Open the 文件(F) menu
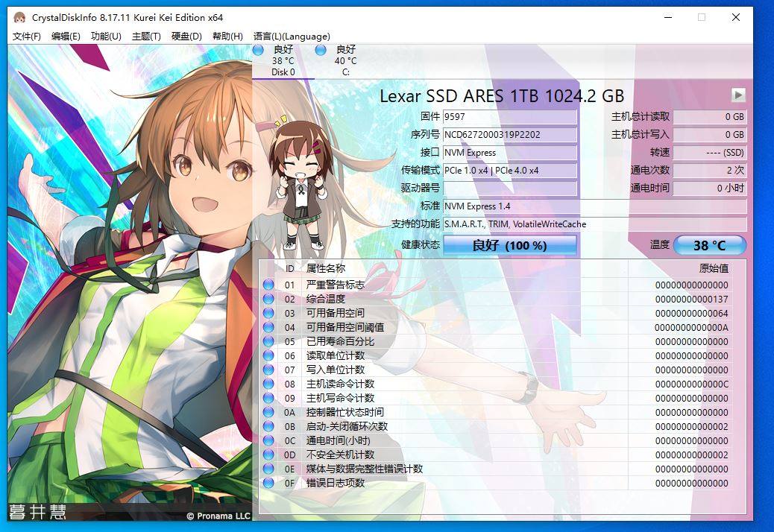 (x=27, y=37)
